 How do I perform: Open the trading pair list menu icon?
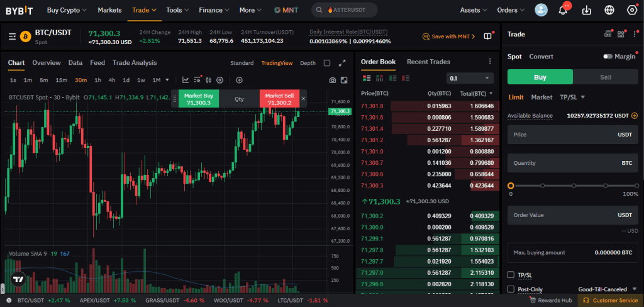[13, 36]
